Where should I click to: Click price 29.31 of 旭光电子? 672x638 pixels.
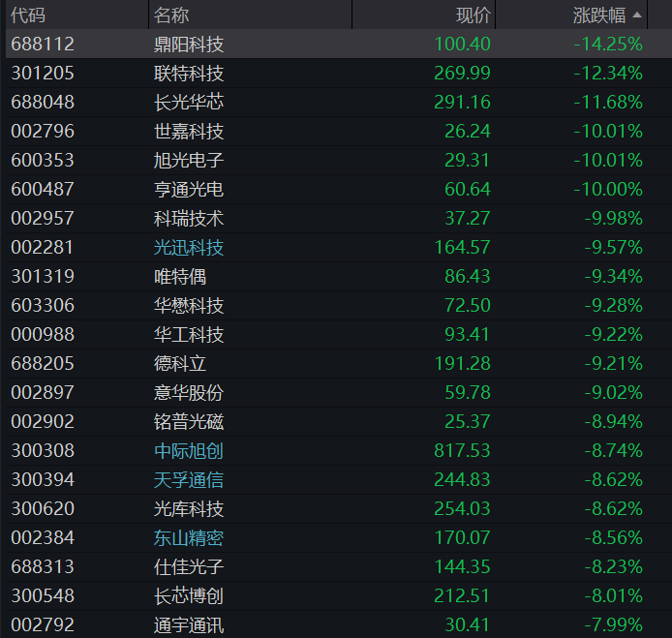coord(467,160)
